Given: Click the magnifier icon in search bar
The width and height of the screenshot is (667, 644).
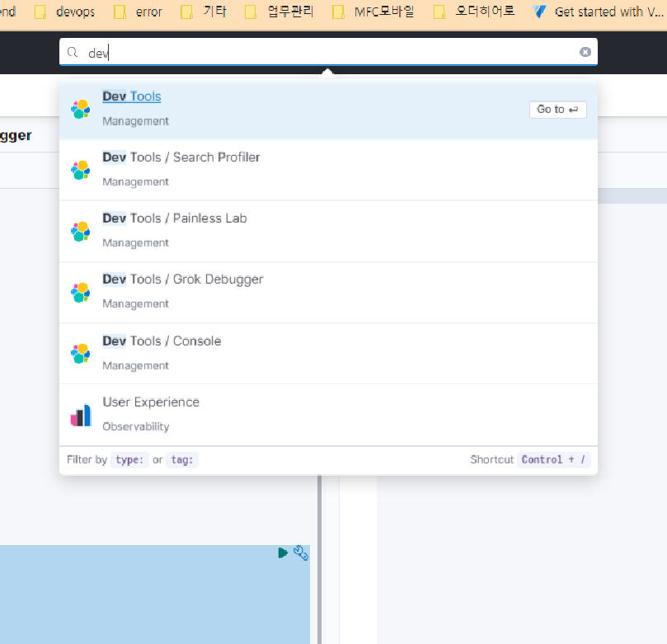Looking at the screenshot, I should pos(73,52).
